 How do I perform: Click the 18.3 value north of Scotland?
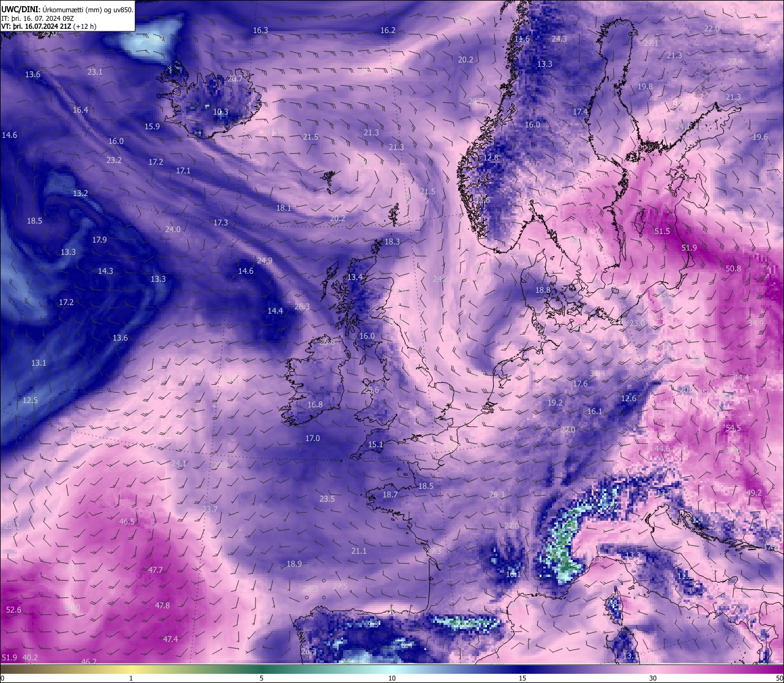pyautogui.click(x=392, y=241)
